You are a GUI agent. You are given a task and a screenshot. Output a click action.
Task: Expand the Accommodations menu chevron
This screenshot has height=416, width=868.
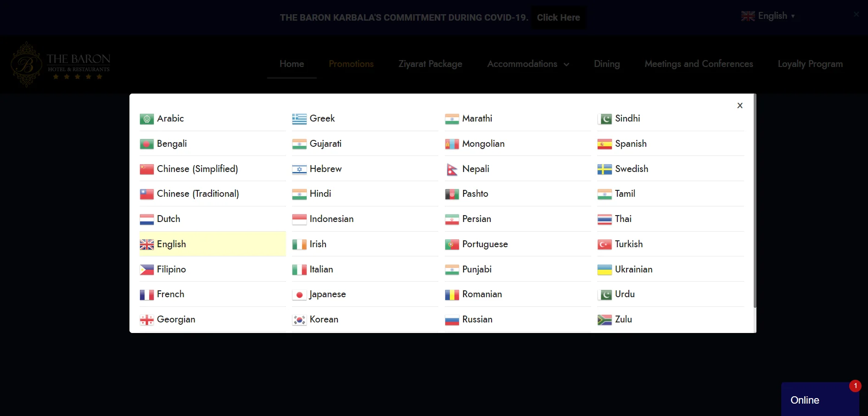(x=566, y=65)
